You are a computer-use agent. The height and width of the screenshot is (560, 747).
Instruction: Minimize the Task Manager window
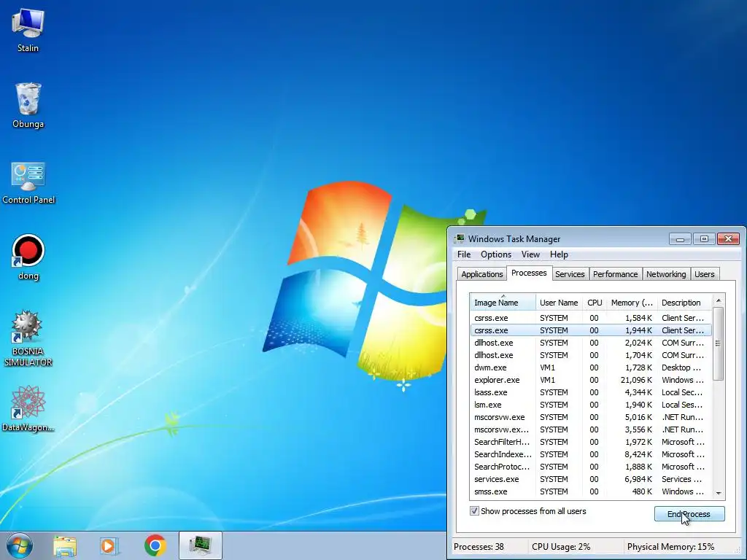pos(680,238)
